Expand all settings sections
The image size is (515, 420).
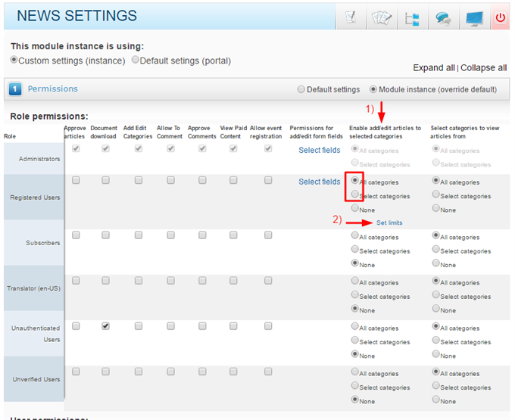[435, 67]
